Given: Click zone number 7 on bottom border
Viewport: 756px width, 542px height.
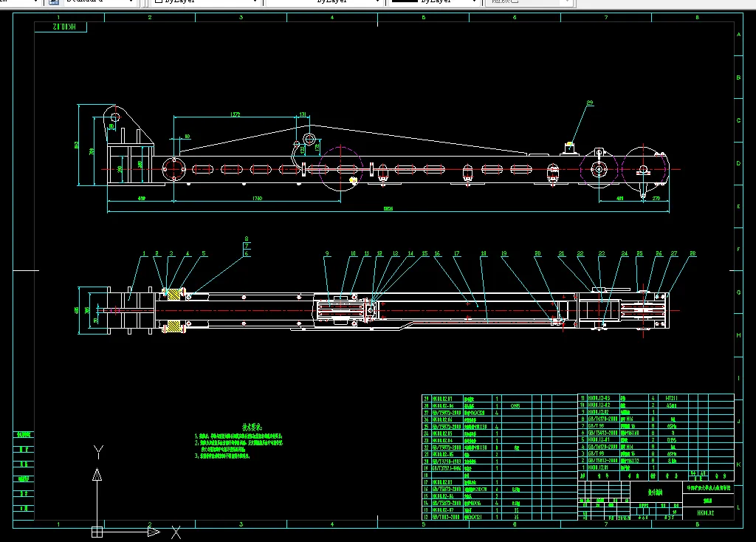Looking at the screenshot, I should pyautogui.click(x=606, y=524).
